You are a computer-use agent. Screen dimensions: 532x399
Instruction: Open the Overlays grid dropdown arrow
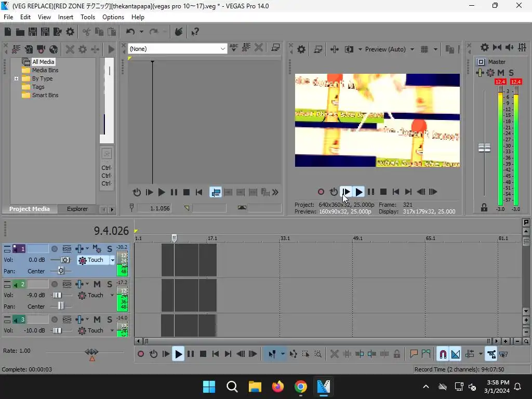[x=435, y=49]
